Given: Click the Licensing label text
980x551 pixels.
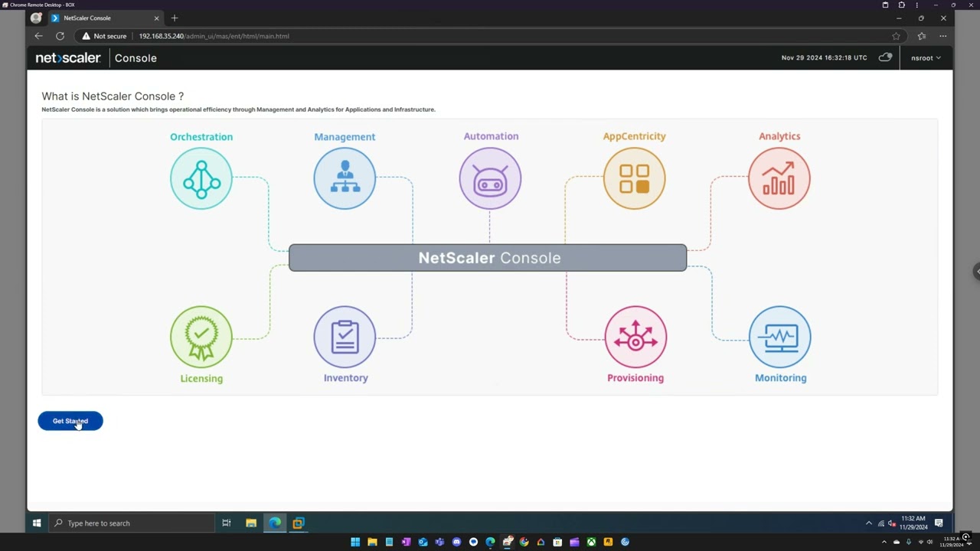Looking at the screenshot, I should [x=201, y=378].
